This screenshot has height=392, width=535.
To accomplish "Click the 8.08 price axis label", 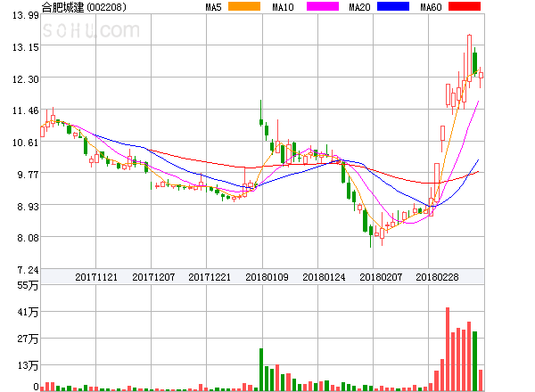I will [28, 238].
